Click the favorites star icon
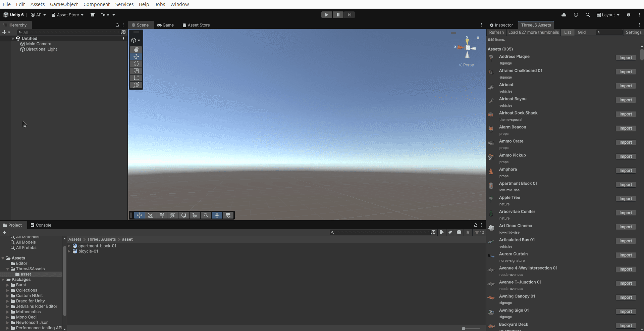 (x=468, y=232)
